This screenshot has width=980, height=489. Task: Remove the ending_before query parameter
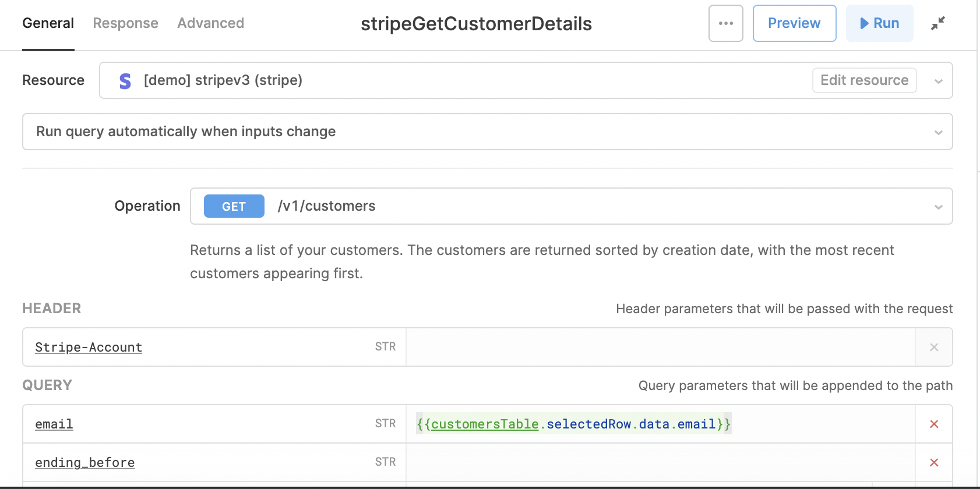933,462
